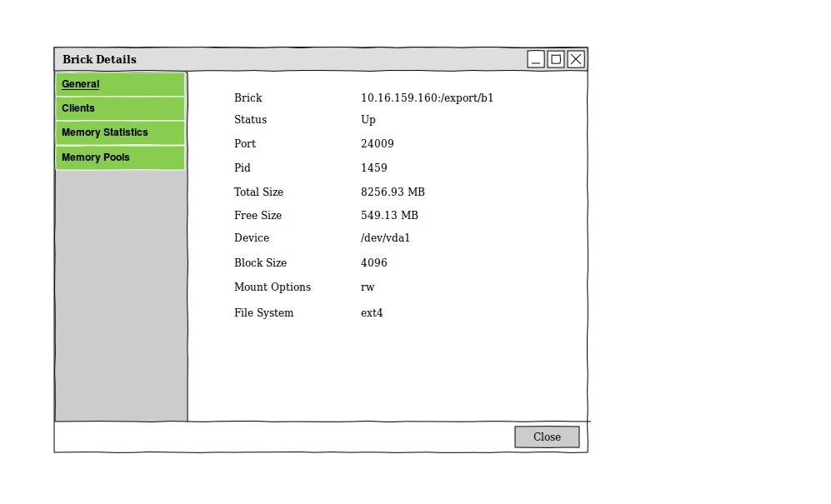This screenshot has width=831, height=504.
Task: Click the Status value Up
Action: [x=368, y=119]
